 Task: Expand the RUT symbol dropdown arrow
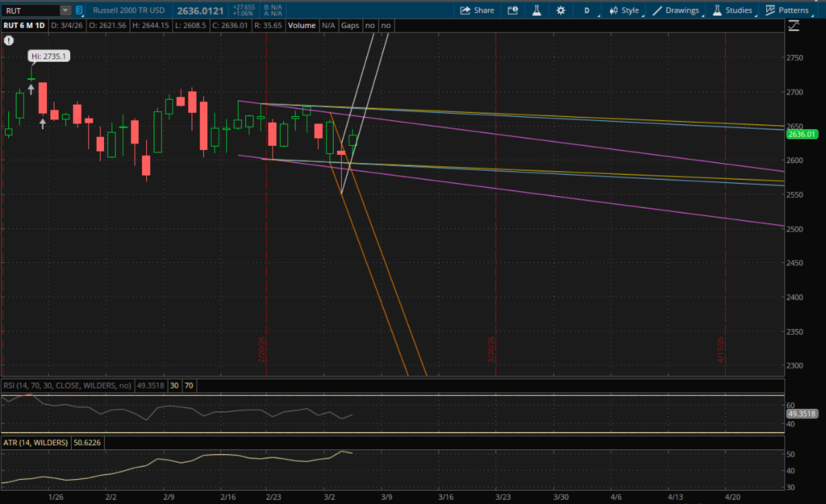click(x=65, y=10)
